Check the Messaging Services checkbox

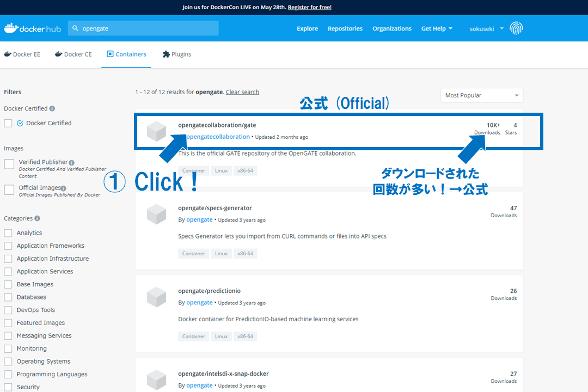coord(8,336)
